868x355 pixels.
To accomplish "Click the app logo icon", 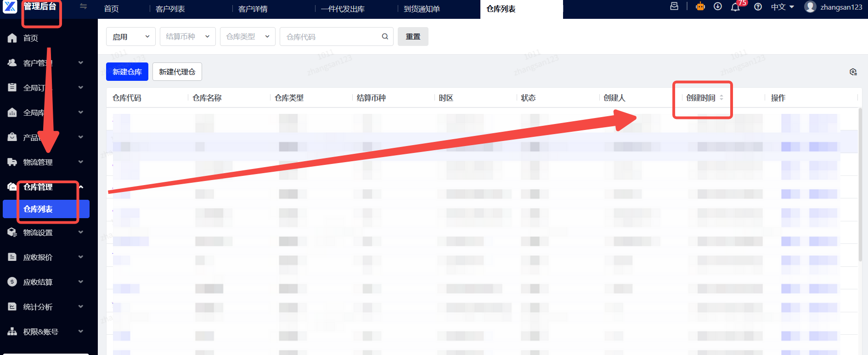I will pyautogui.click(x=10, y=6).
